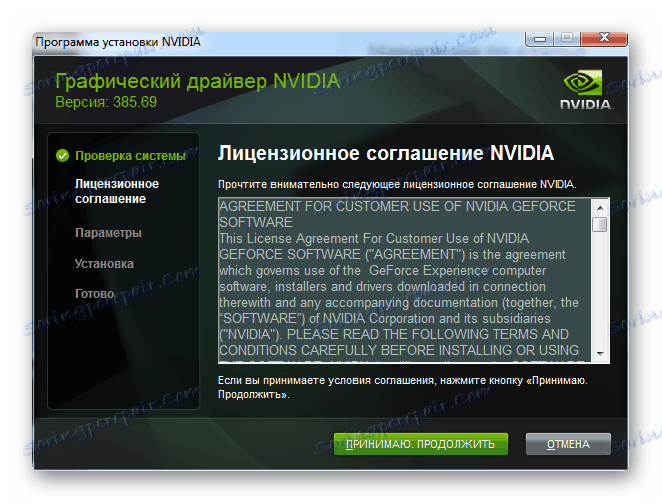Image resolution: width=662 pixels, height=504 pixels.
Task: Close the NVIDIA installer window
Action: point(604,38)
